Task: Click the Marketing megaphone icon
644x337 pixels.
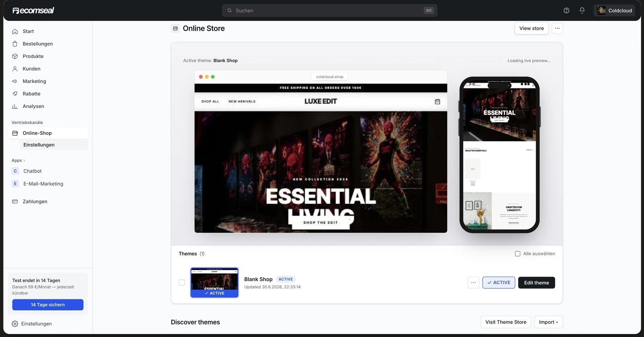Action: pyautogui.click(x=15, y=81)
